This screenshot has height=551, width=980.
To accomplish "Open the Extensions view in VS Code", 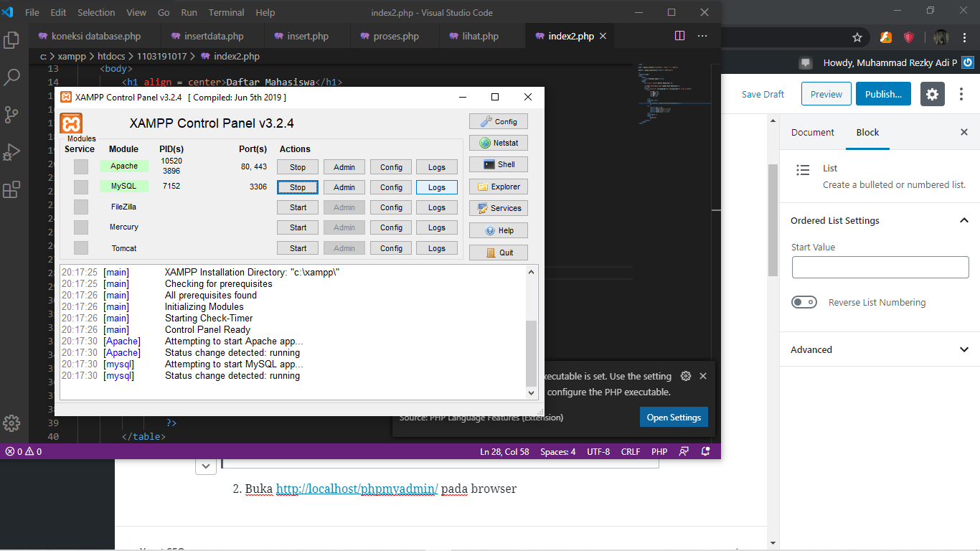I will 11,189.
